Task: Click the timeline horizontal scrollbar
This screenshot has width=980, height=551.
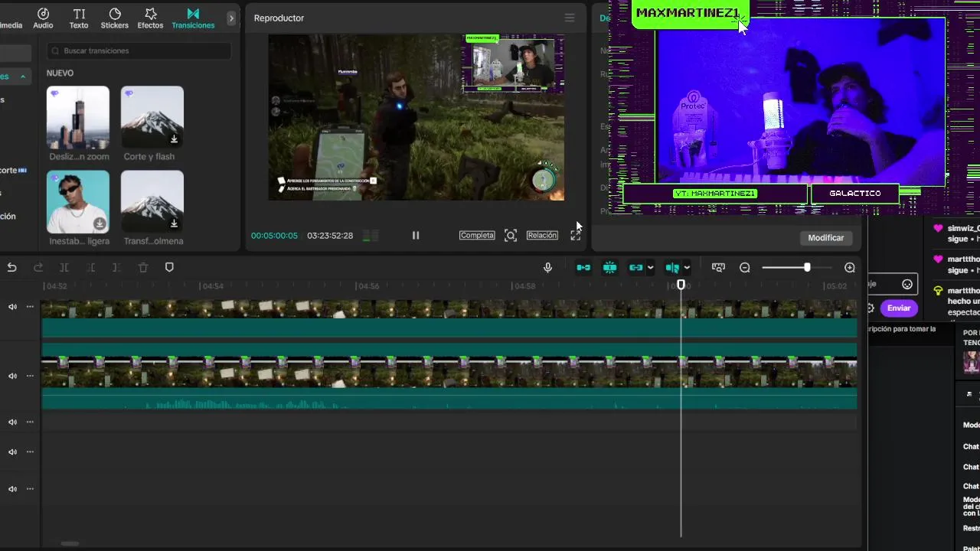Action: point(70,543)
